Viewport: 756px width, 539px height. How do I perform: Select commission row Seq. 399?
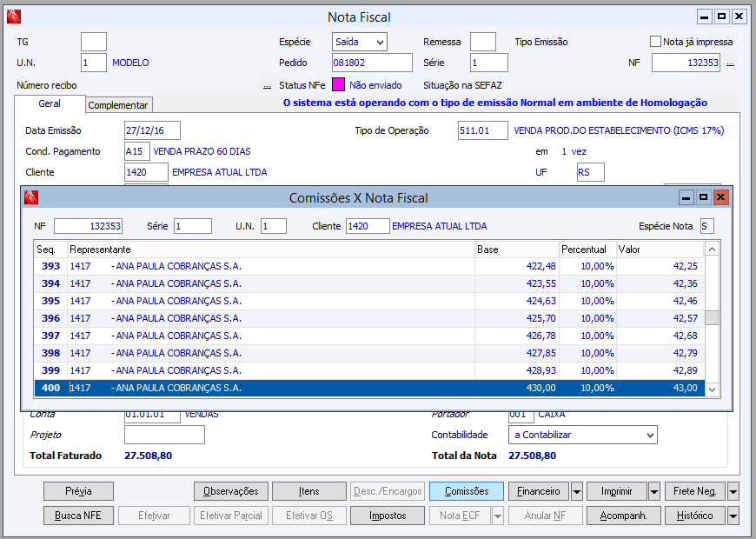click(370, 370)
